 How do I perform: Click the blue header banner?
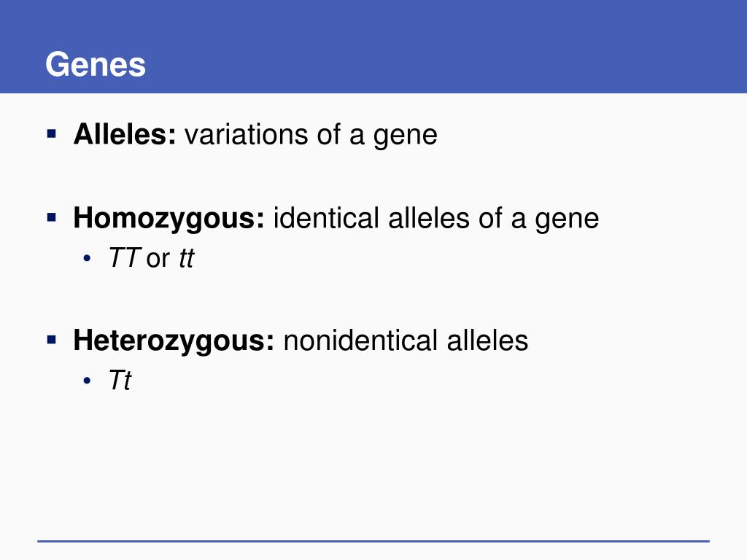tap(373, 47)
